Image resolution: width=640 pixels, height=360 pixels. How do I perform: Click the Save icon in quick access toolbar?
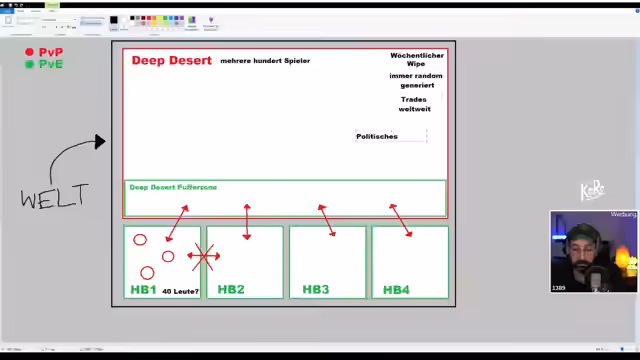pos(10,5)
